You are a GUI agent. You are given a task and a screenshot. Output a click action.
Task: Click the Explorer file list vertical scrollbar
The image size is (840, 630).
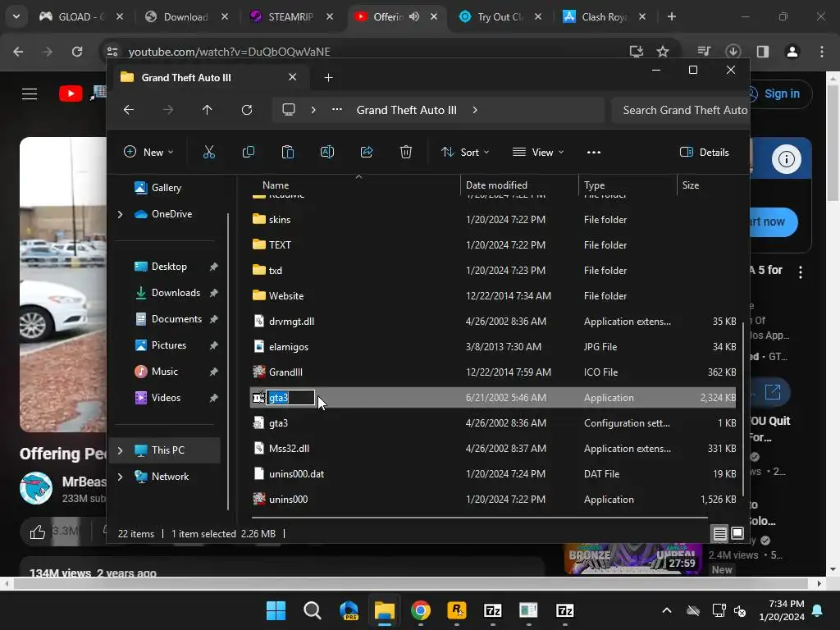click(743, 409)
